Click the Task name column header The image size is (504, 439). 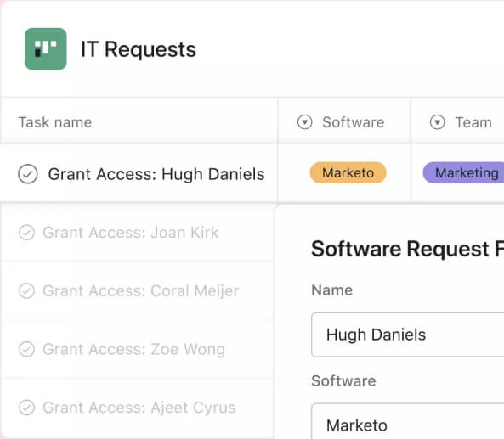coord(55,122)
